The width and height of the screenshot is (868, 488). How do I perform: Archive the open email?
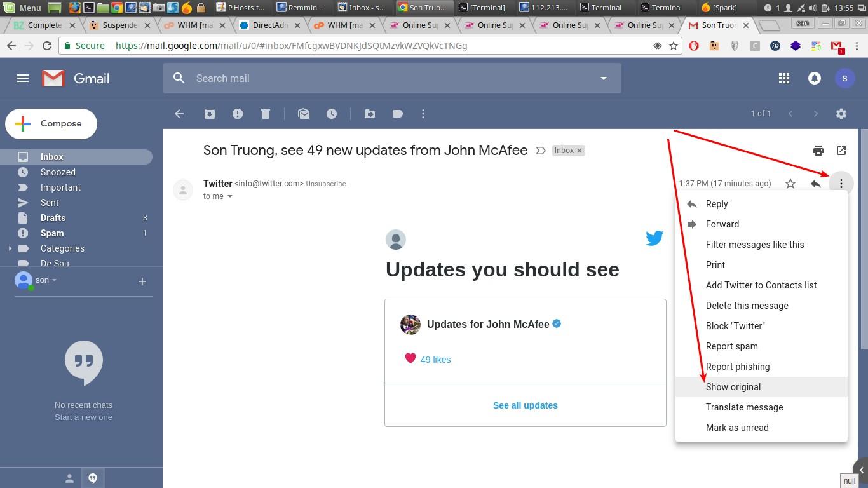tap(210, 114)
